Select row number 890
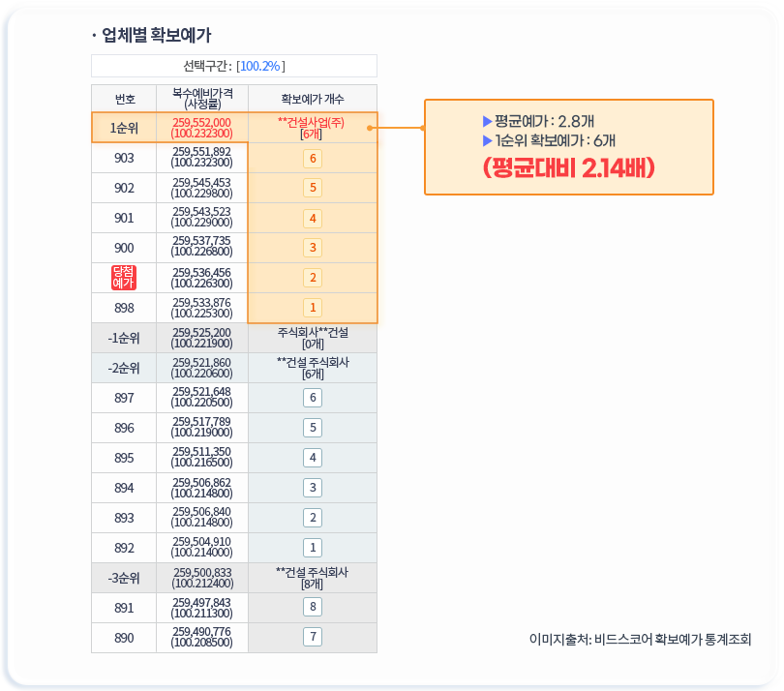This screenshot has height=691, width=784. [124, 638]
